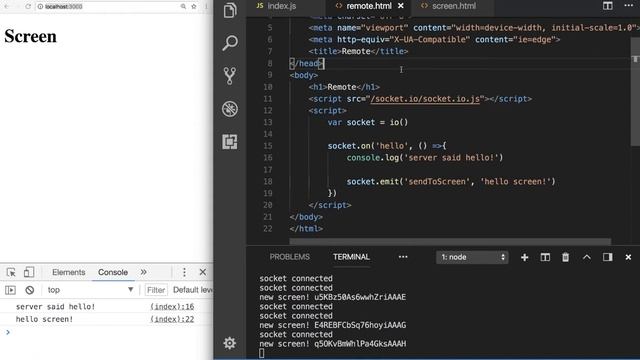The width and height of the screenshot is (640, 360).
Task: Open the Elements tab in DevTools
Action: (x=69, y=272)
